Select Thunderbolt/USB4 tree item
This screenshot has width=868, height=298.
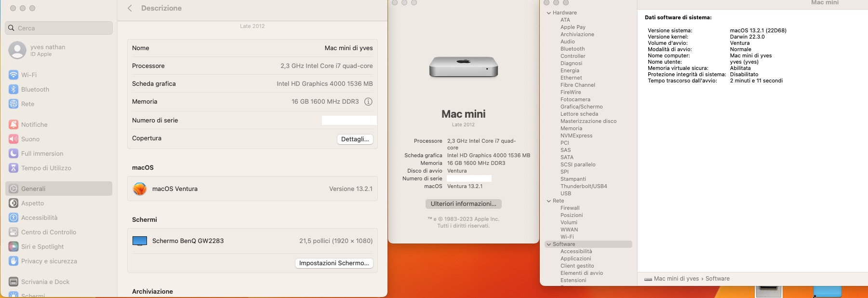pyautogui.click(x=584, y=186)
